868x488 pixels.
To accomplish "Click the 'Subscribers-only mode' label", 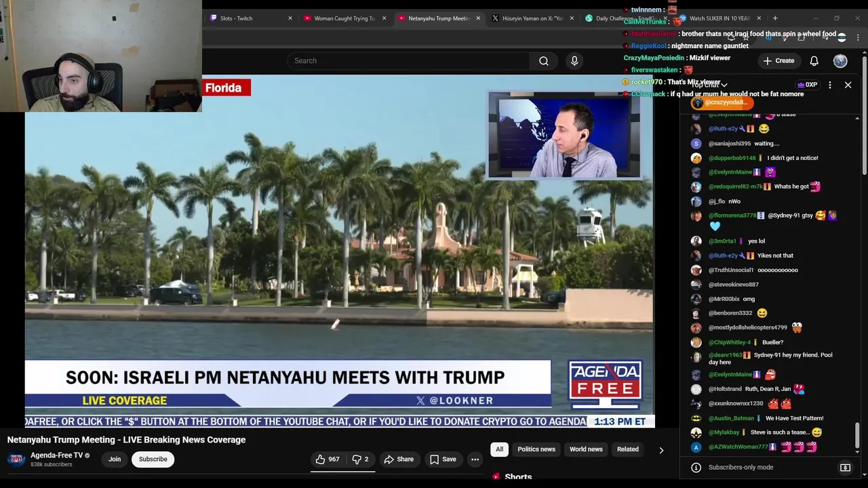I will 741,467.
